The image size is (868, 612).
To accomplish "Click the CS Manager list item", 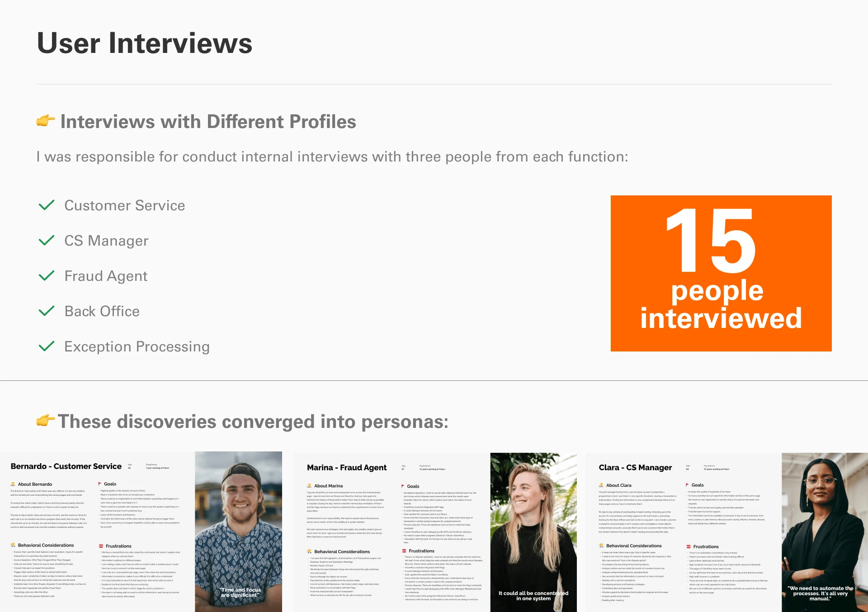I will tap(106, 241).
